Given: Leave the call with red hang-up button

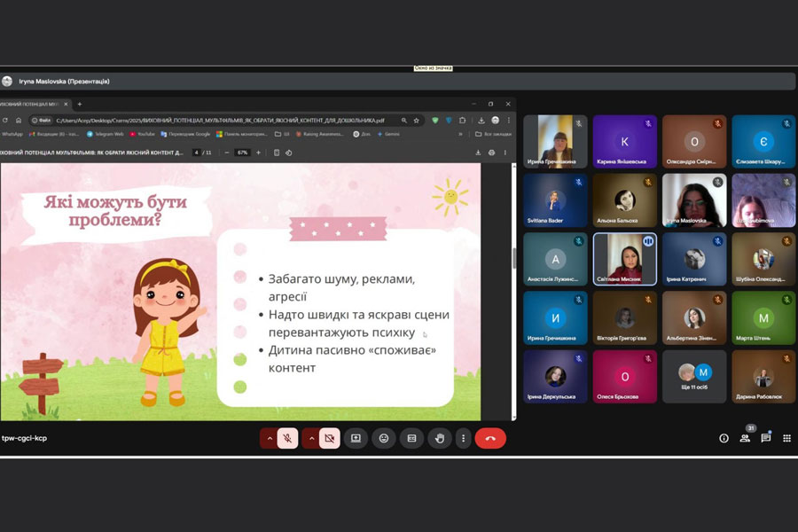Looking at the screenshot, I should pos(490,438).
